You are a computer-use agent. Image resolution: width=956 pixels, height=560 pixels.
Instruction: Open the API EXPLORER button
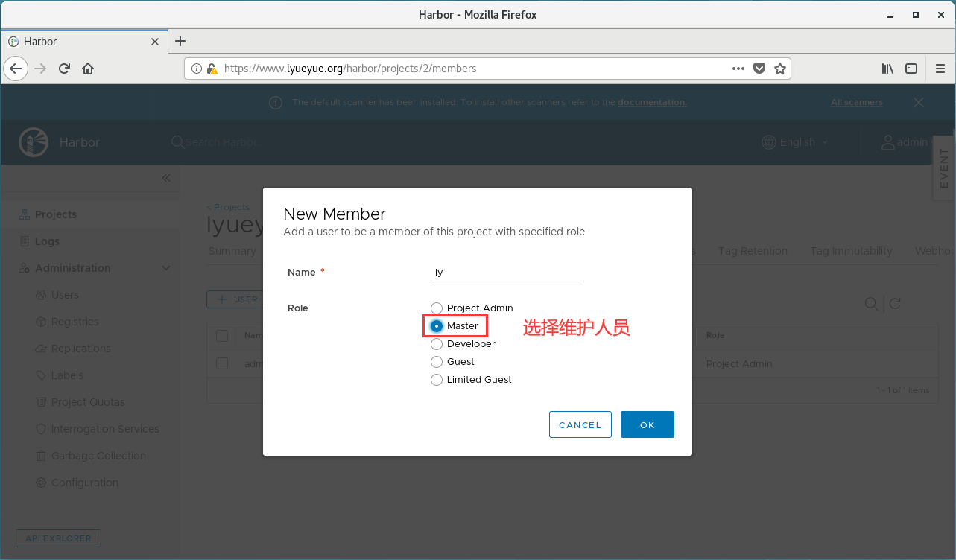(x=58, y=538)
